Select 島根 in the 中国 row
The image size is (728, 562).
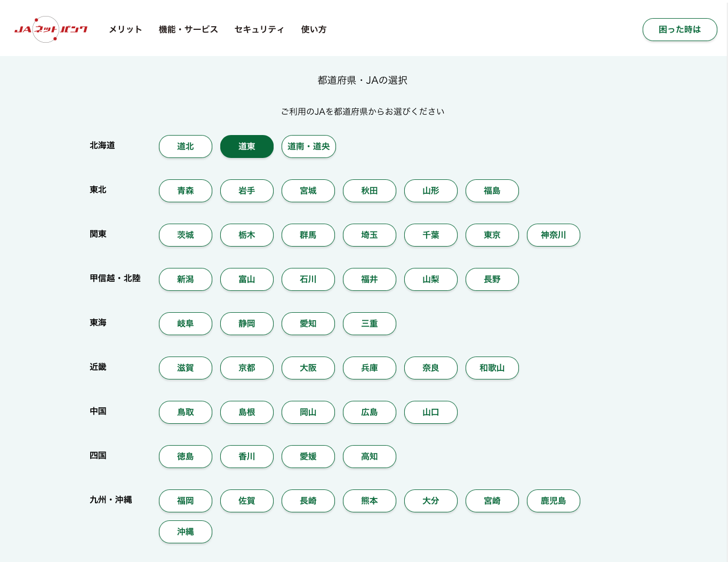(247, 412)
